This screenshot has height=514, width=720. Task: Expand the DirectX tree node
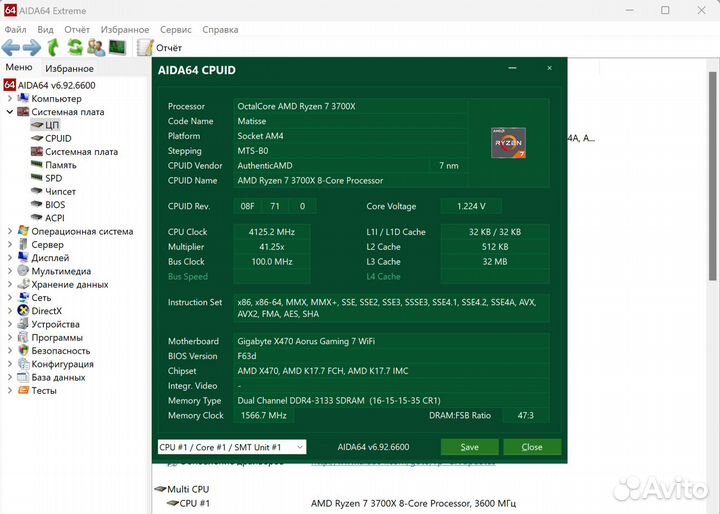pos(10,311)
